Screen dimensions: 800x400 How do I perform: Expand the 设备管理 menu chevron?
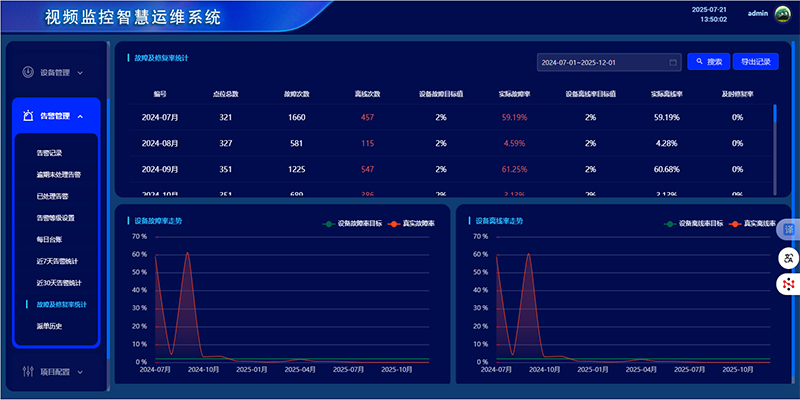pyautogui.click(x=80, y=72)
